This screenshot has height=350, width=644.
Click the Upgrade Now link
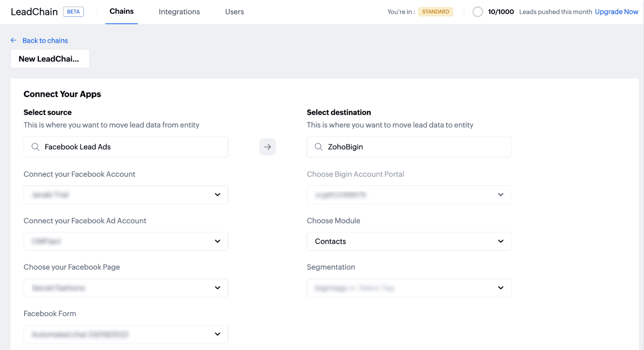pyautogui.click(x=617, y=12)
